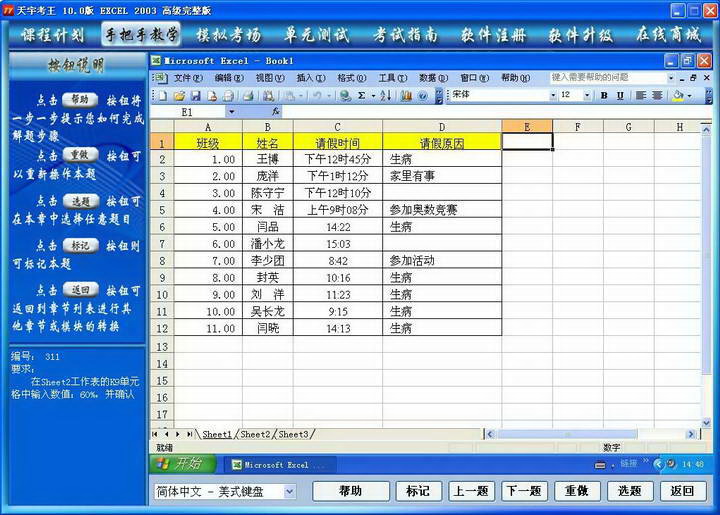
Task: Click the horizontal scrollbar thumb
Action: click(x=567, y=434)
